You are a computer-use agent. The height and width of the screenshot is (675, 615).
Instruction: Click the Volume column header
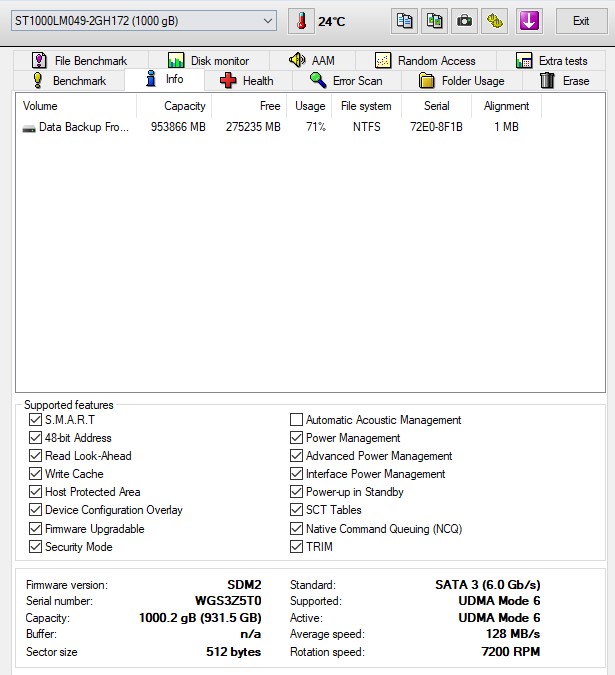(76, 106)
